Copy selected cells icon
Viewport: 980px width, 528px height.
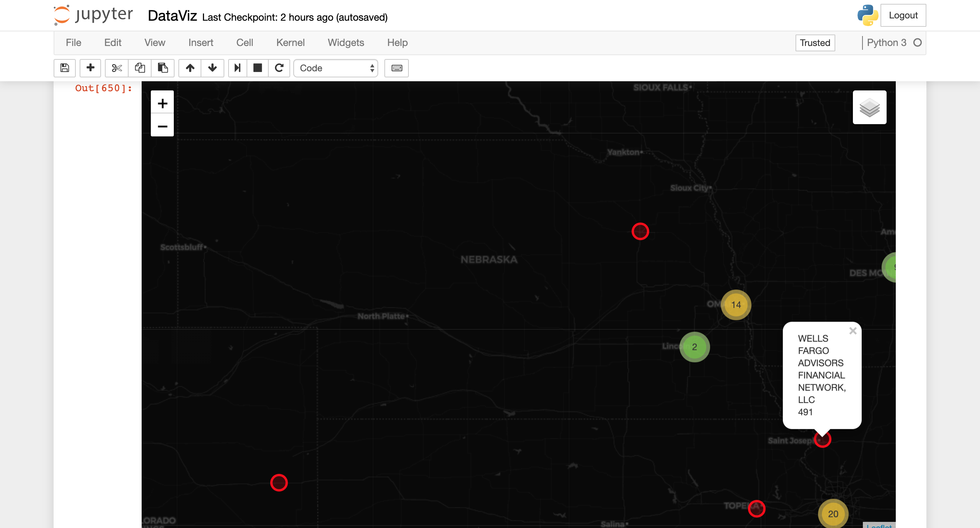tap(140, 68)
